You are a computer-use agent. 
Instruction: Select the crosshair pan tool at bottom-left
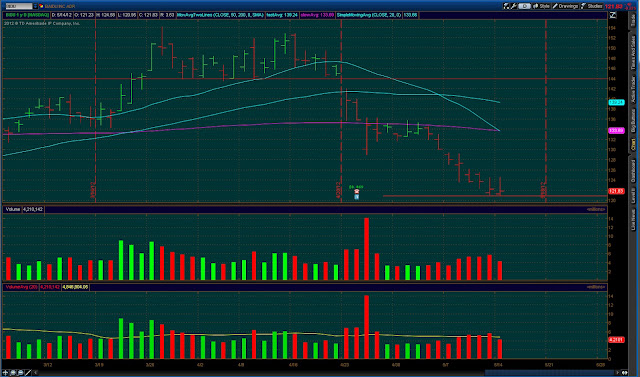(x=5, y=373)
